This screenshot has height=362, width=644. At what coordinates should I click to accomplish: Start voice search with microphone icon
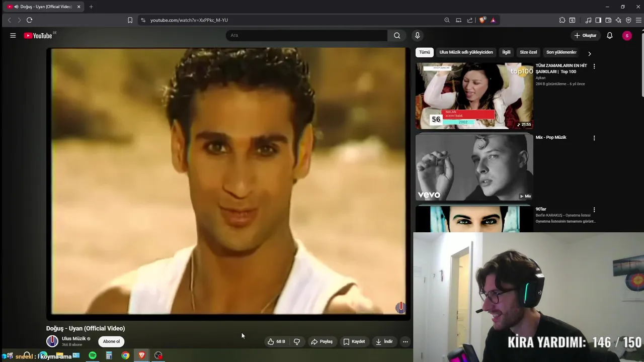click(x=417, y=36)
